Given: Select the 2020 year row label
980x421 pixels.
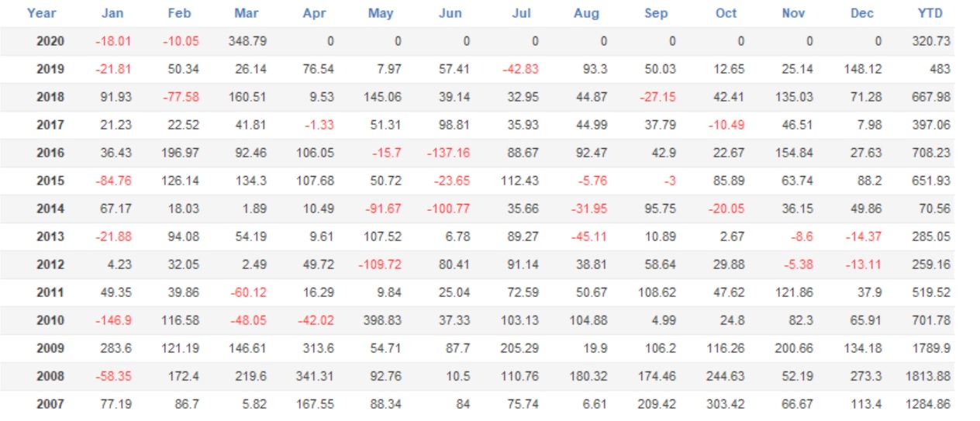Looking at the screenshot, I should pyautogui.click(x=50, y=41).
